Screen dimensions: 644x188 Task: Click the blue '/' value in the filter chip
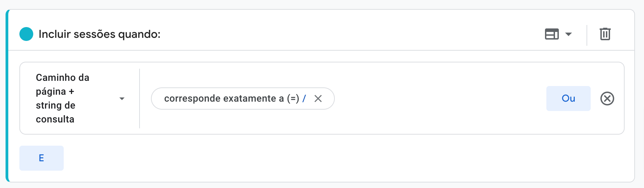[x=304, y=99]
